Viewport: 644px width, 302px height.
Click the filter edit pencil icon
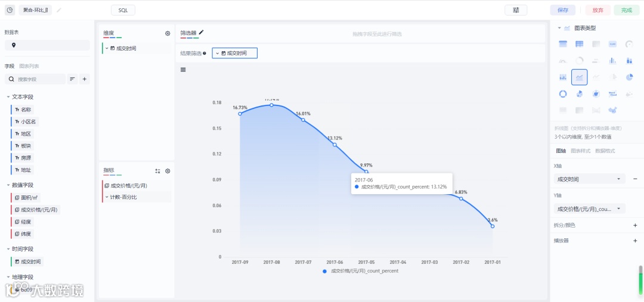(201, 33)
